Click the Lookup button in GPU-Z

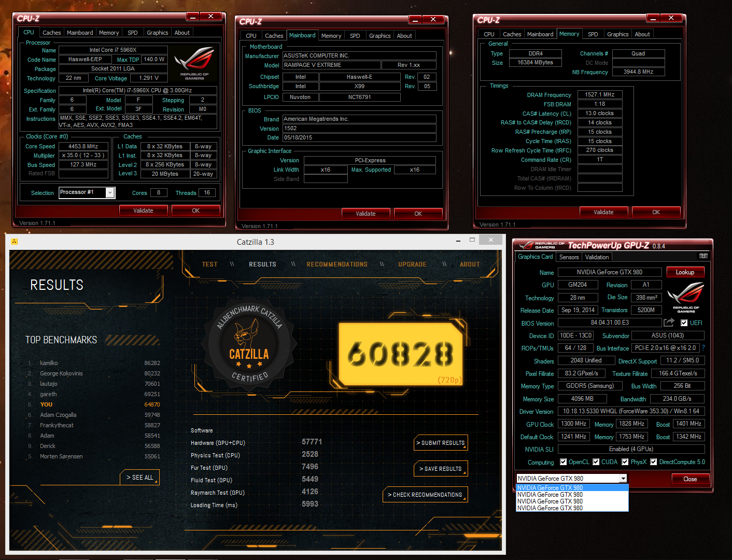tap(685, 272)
